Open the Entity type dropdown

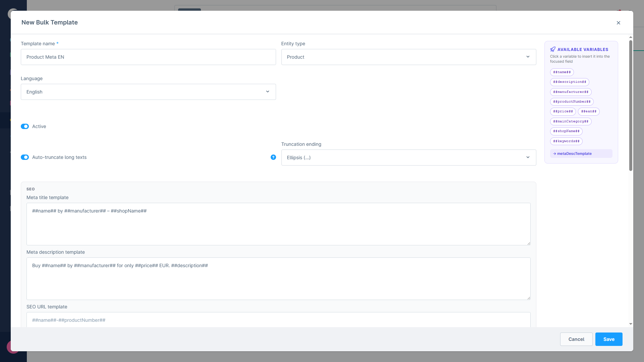(x=408, y=57)
